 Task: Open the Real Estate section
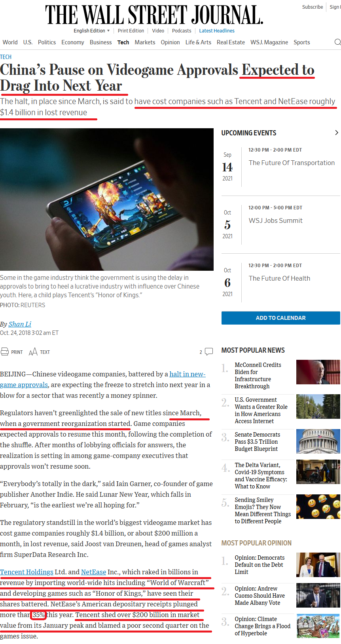click(x=231, y=42)
